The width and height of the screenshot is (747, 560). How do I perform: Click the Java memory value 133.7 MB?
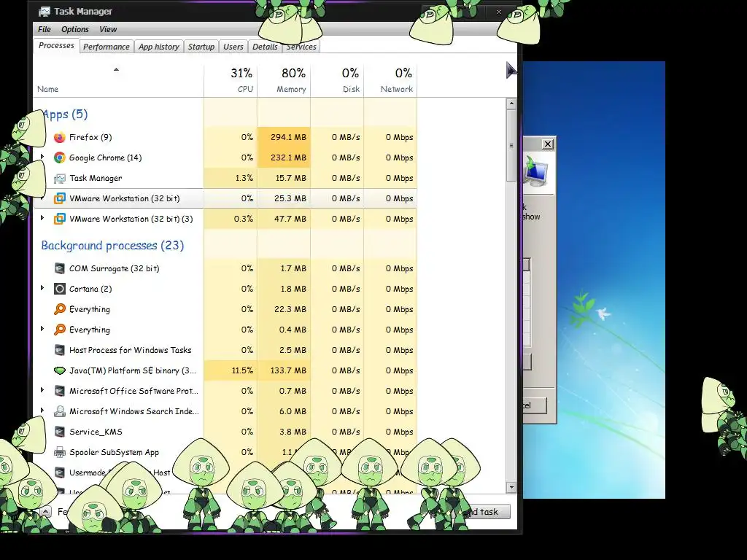pyautogui.click(x=288, y=370)
